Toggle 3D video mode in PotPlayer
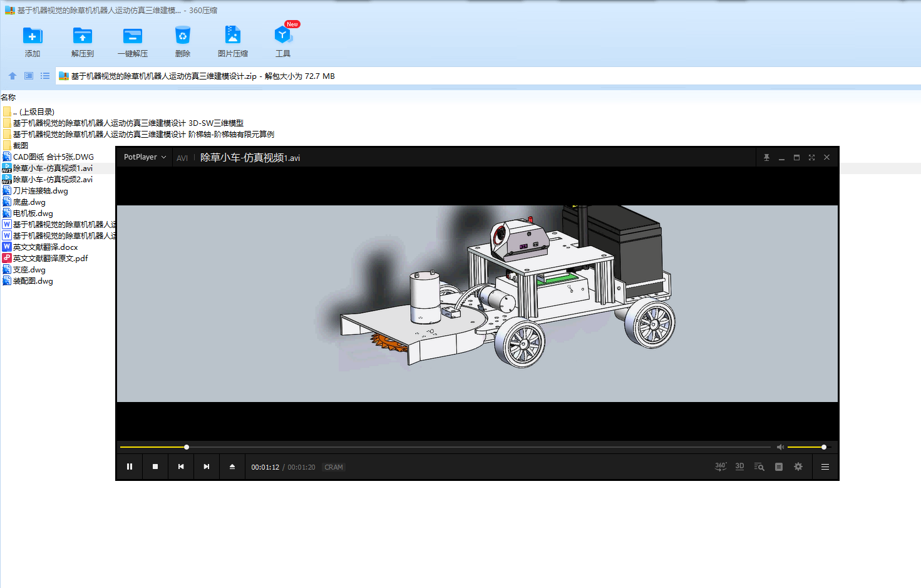The image size is (921, 588). pyautogui.click(x=739, y=467)
